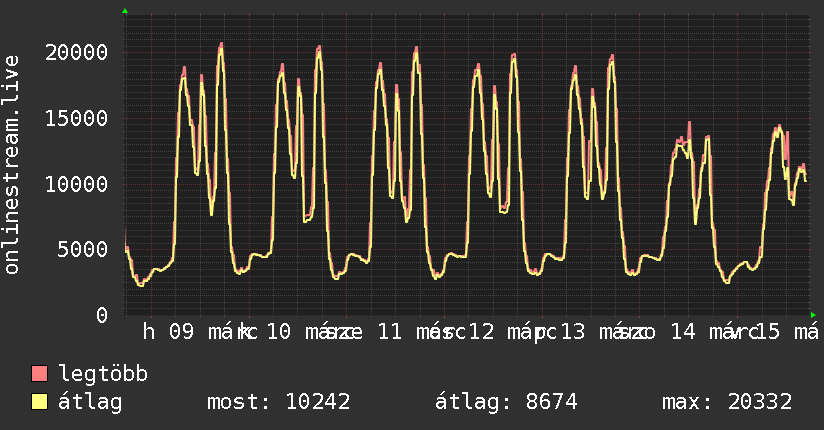This screenshot has height=430, width=824.
Task: Click the pink legtöbb legend swatch
Action: 39,373
